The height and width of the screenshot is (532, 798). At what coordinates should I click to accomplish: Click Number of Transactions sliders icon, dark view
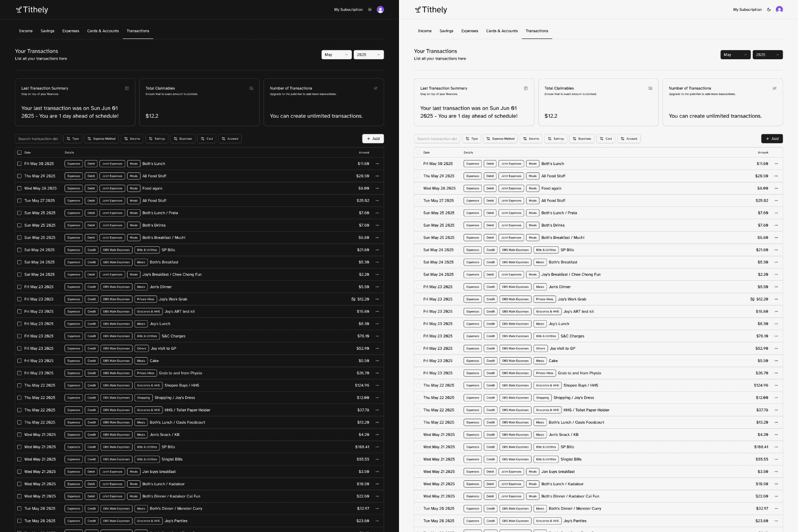(x=375, y=88)
